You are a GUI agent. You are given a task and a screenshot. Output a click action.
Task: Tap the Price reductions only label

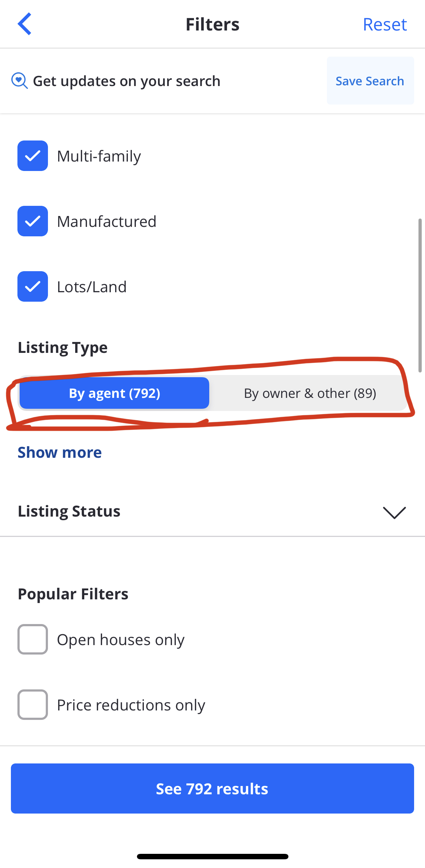pyautogui.click(x=131, y=705)
